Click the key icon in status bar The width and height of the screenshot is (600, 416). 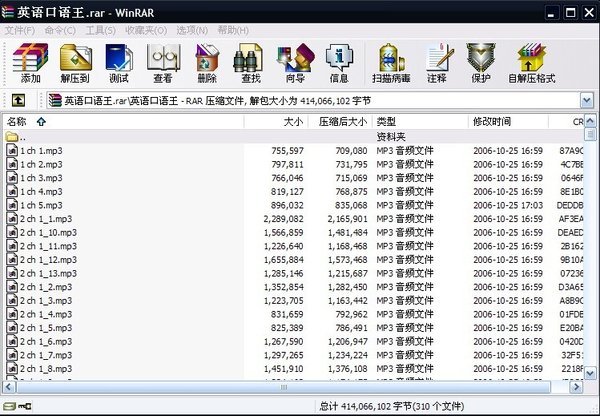click(x=25, y=406)
